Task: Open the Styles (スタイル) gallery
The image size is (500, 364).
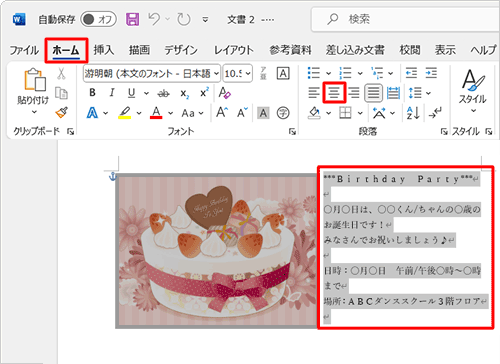Action: click(472, 90)
